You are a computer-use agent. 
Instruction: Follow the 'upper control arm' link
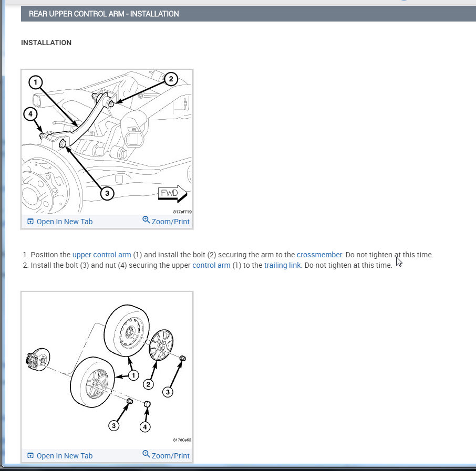(102, 255)
